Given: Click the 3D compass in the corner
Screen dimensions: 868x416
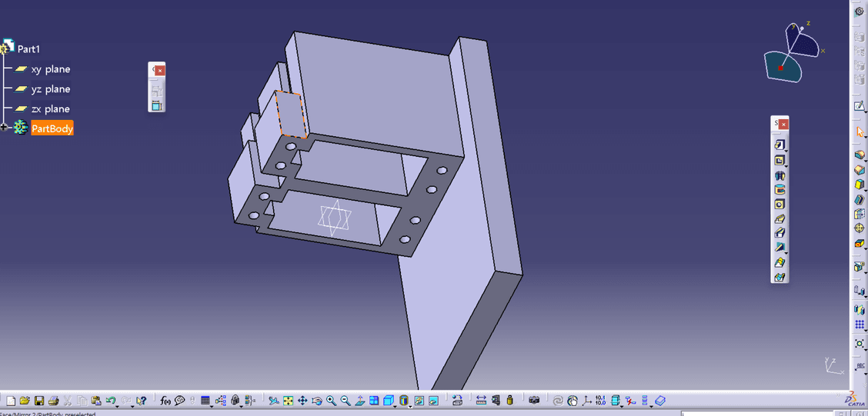Looking at the screenshot, I should tap(793, 54).
